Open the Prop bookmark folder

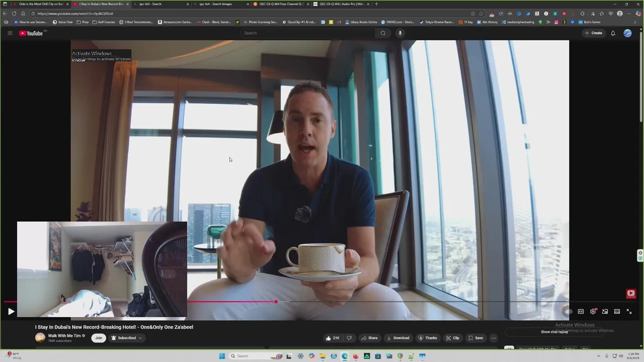[83, 22]
